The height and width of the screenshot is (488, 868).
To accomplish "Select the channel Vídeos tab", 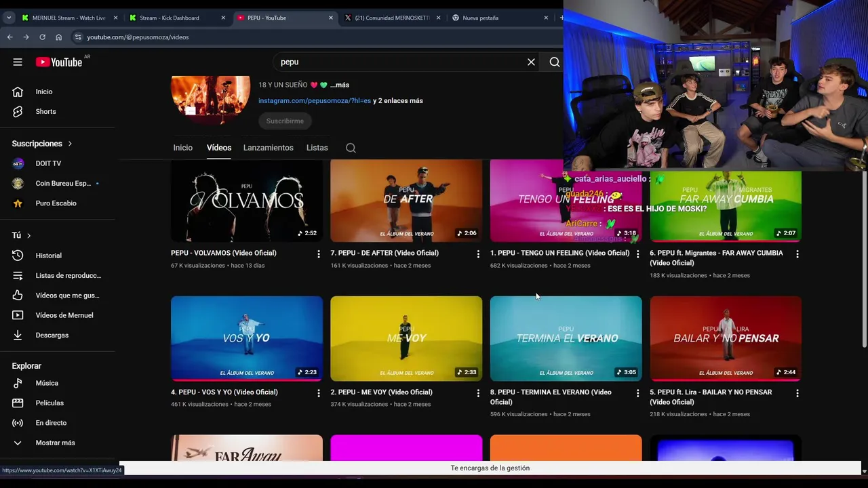I will [219, 148].
